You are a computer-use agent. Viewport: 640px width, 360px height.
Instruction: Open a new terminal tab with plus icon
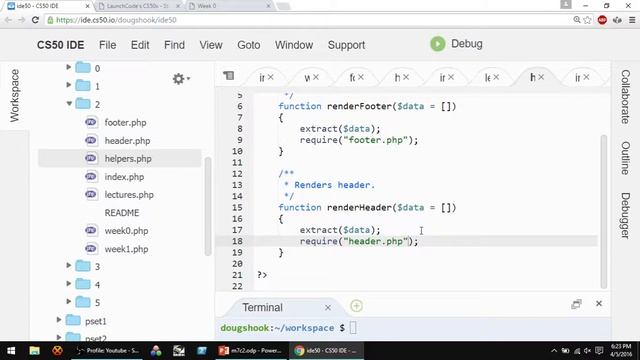point(356,306)
